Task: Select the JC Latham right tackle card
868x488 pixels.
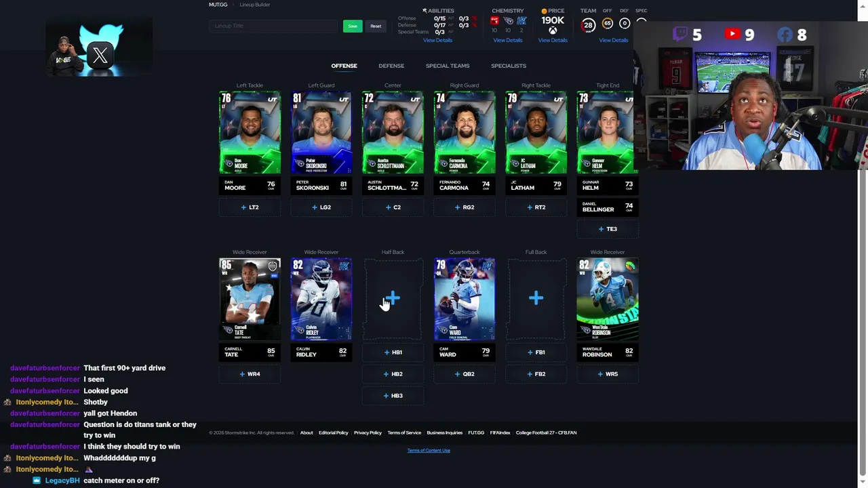Action: (x=536, y=133)
